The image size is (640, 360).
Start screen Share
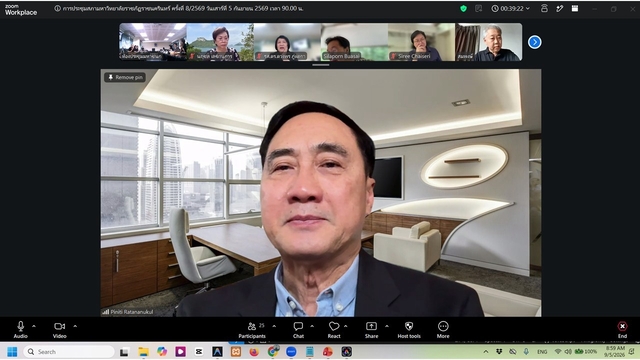point(371,330)
